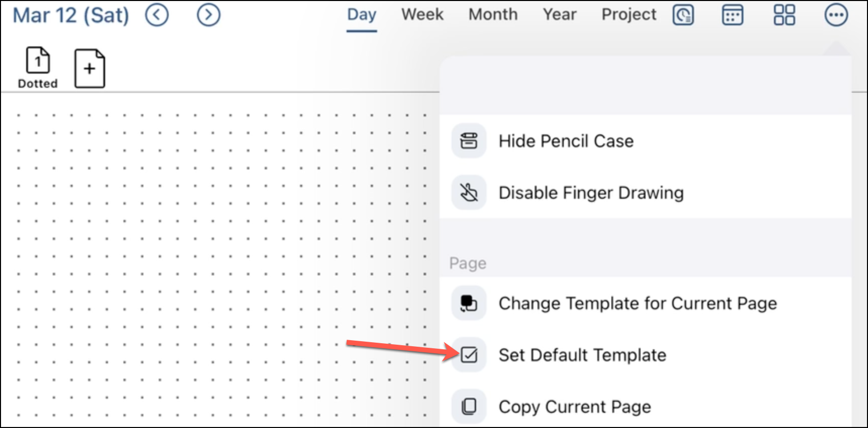Switch to the Week tab

(422, 15)
